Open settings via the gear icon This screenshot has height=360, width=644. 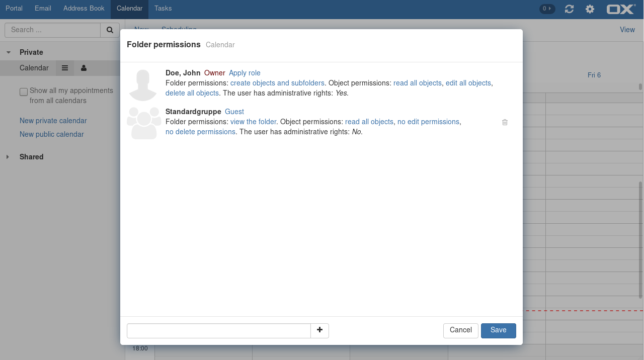tap(590, 9)
